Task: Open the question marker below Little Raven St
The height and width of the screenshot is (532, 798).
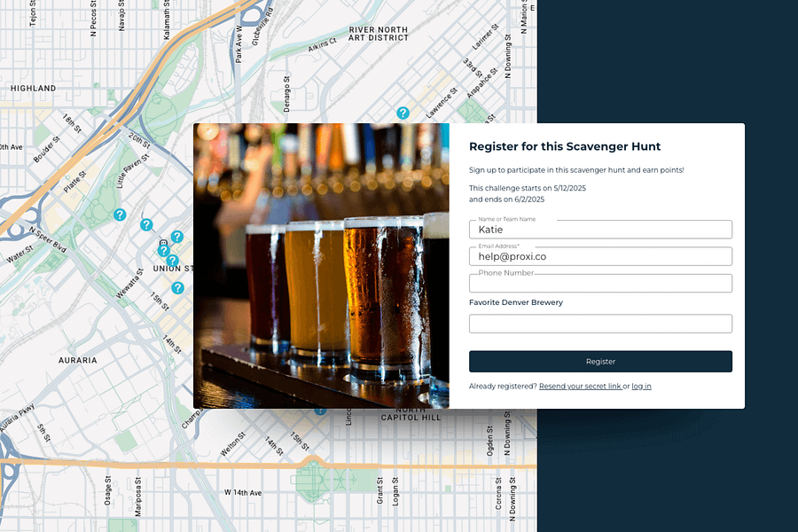Action: point(146,224)
